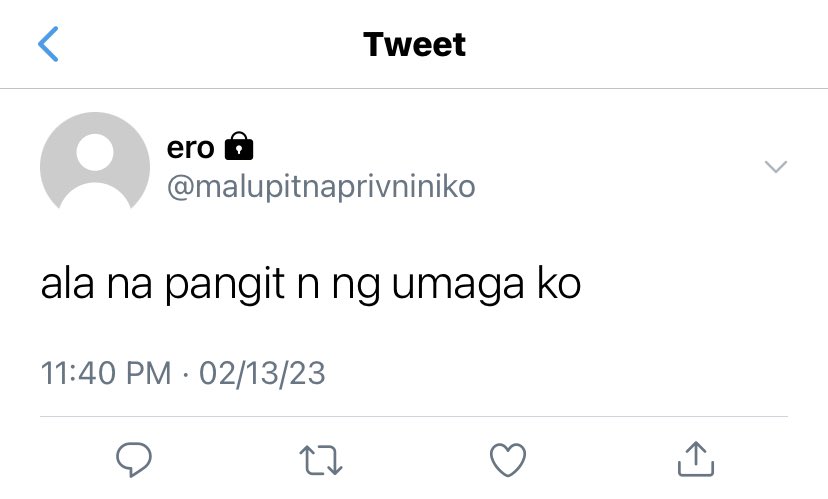This screenshot has height=499, width=828.
Task: Open the @malupitnaprivniniko handle
Action: click(321, 187)
